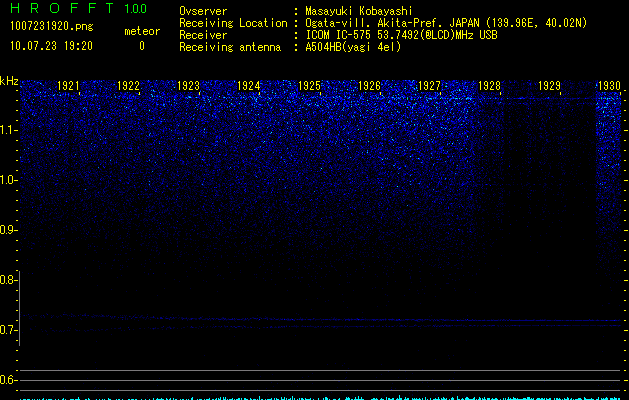Click the 'meteor' label
This screenshot has width=629, height=400.
pos(142,31)
